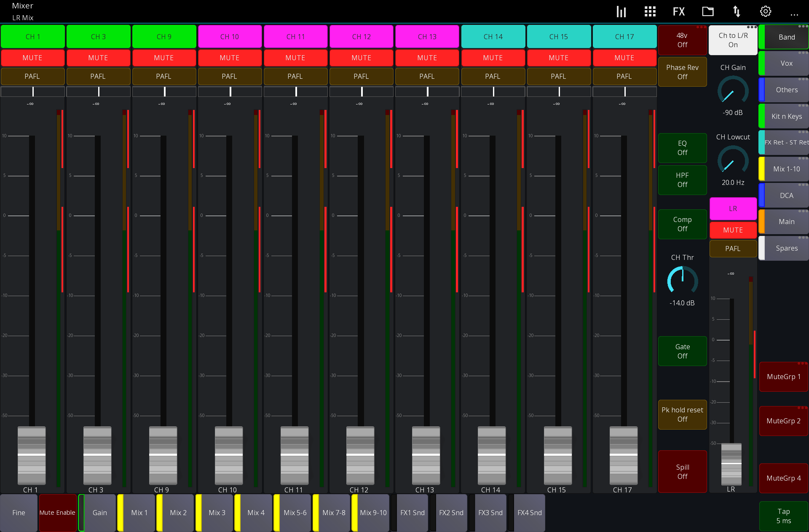
Task: Open the Kit n Keys bank
Action: (785, 116)
